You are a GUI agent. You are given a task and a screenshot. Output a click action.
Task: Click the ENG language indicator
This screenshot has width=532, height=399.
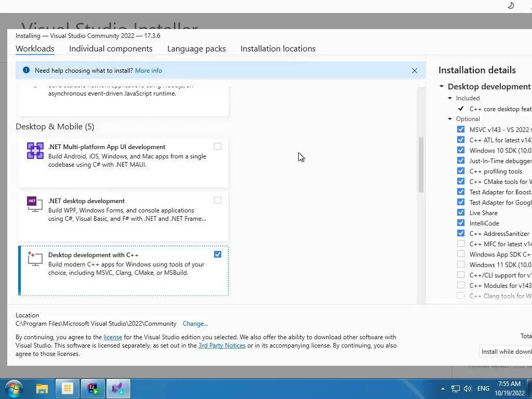coord(483,389)
